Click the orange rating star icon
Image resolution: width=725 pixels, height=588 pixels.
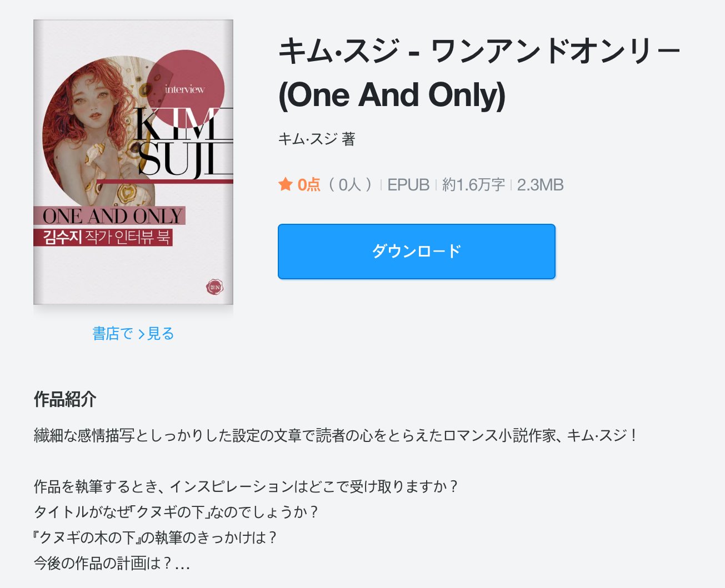coord(286,184)
